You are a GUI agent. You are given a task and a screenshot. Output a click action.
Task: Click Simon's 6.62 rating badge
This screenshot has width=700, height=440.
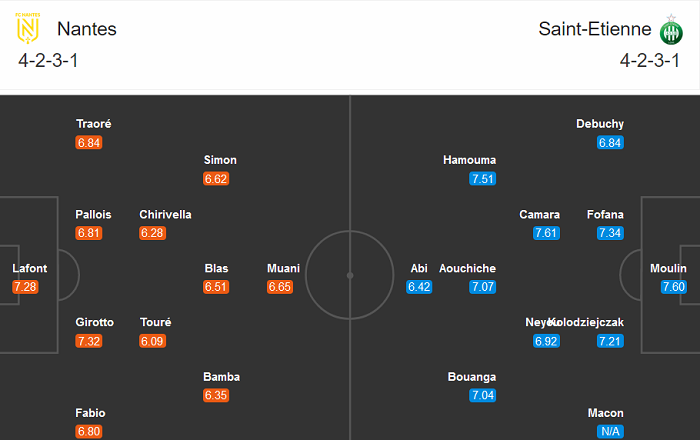(x=216, y=179)
